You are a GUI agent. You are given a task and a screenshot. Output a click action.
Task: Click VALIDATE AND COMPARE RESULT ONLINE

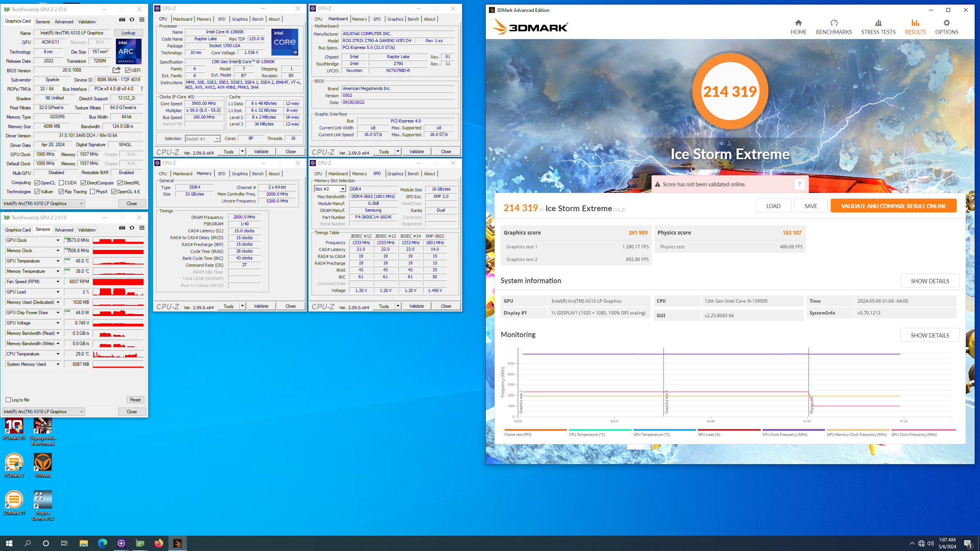pos(893,206)
